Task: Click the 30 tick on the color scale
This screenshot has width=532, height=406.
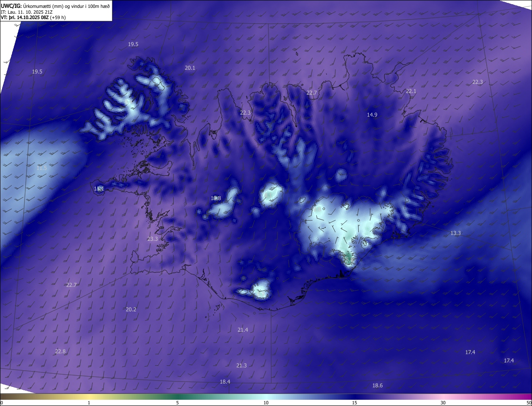Action: [x=443, y=403]
